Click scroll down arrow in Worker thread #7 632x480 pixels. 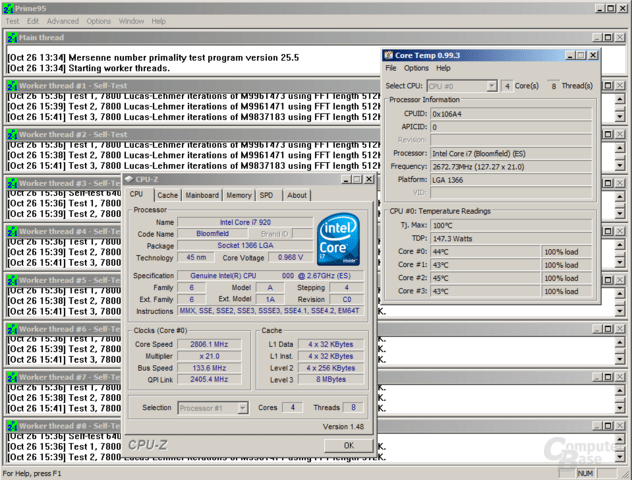click(620, 409)
